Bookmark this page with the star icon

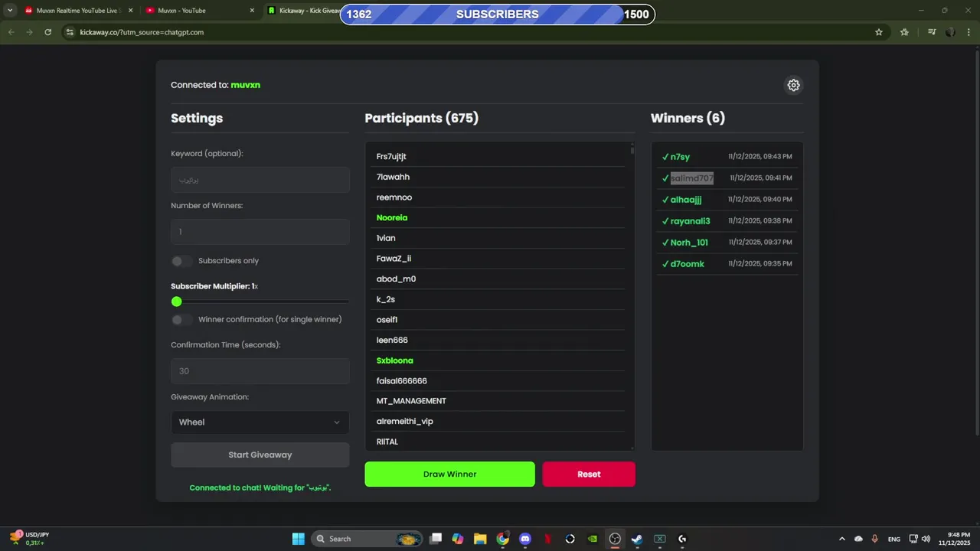click(x=879, y=32)
